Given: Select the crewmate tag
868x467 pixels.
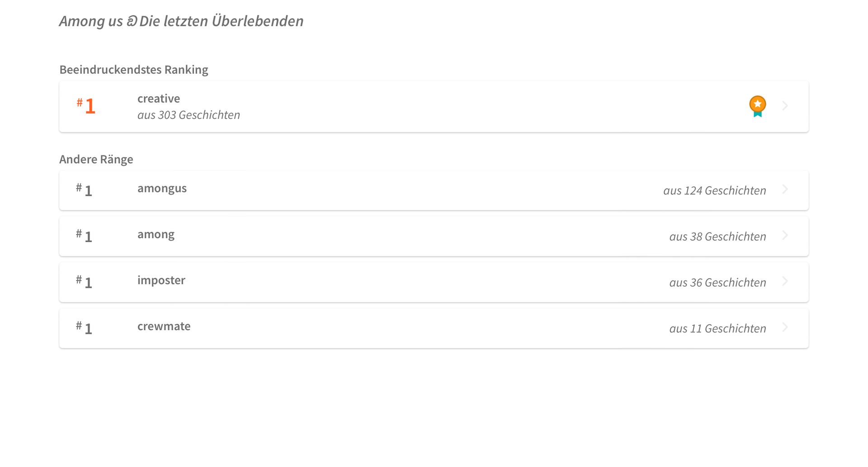Looking at the screenshot, I should click(164, 326).
